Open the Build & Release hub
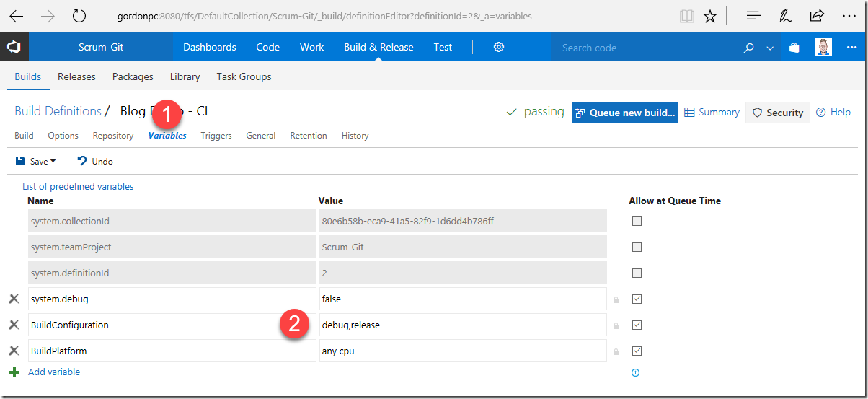The height and width of the screenshot is (399, 868). (x=378, y=47)
